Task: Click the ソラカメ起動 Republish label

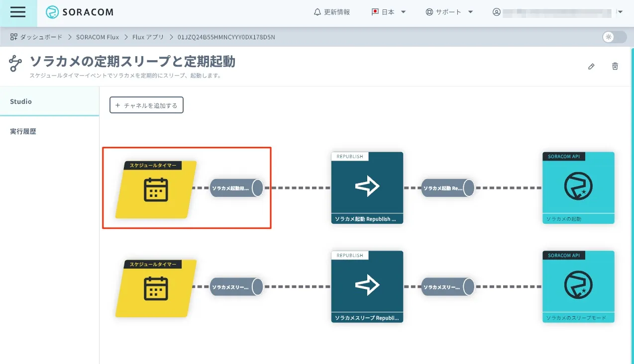Action: coord(366,219)
